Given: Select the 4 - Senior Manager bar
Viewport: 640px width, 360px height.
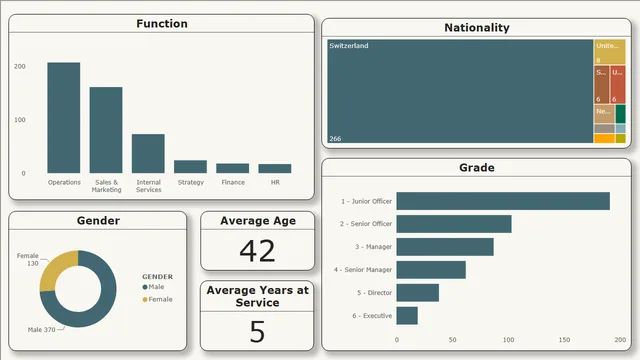Looking at the screenshot, I should (x=431, y=270).
